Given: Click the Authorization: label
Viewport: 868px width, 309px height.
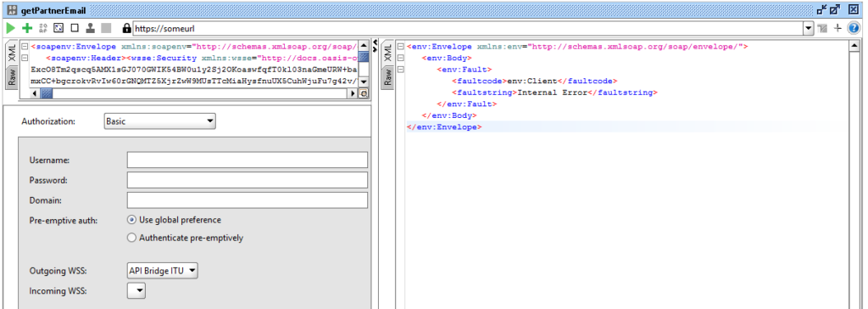Looking at the screenshot, I should (48, 121).
